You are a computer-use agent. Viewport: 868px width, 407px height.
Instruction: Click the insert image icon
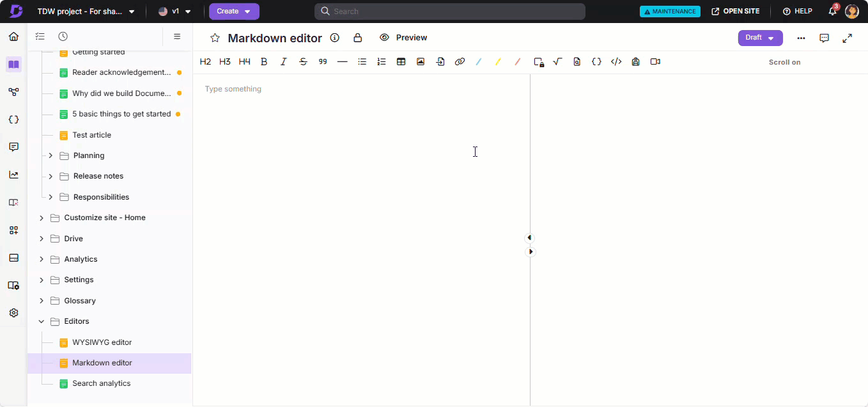click(x=421, y=62)
